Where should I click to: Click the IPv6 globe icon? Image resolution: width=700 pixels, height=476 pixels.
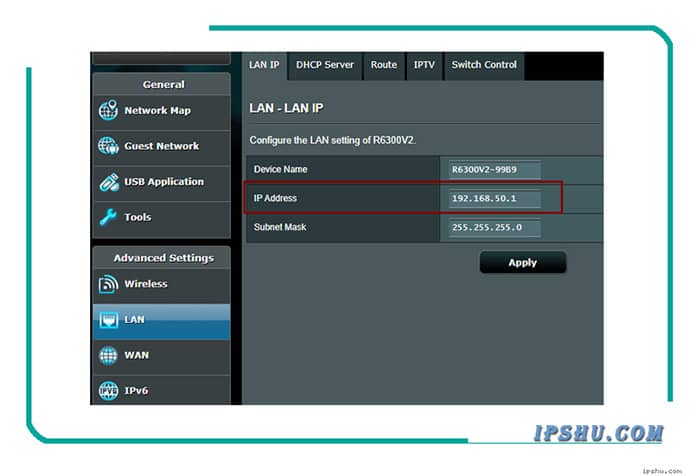coord(108,391)
